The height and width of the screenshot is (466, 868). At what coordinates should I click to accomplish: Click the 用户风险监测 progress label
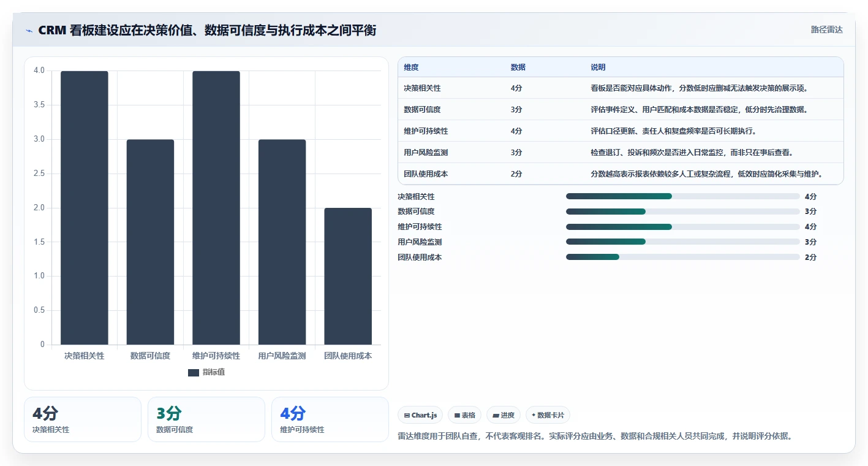pos(420,242)
